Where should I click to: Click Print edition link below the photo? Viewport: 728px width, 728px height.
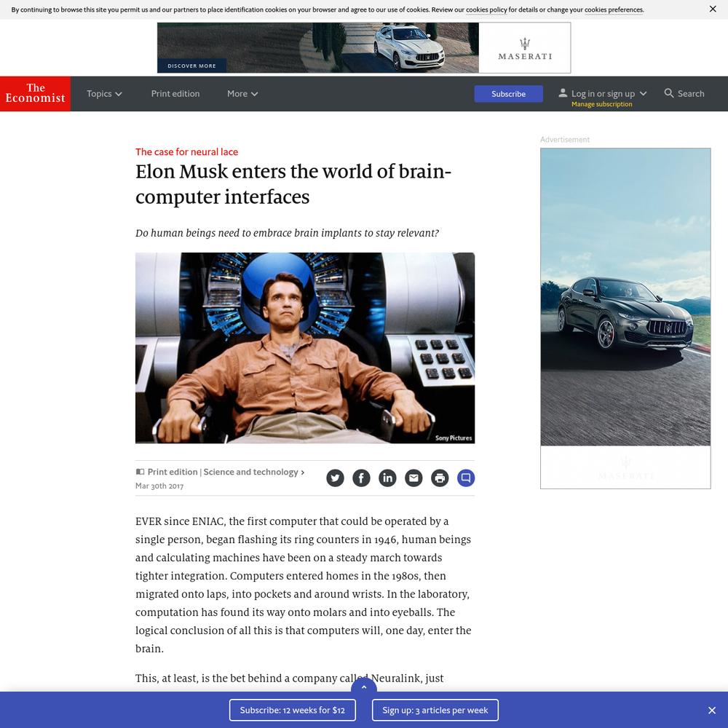173,472
